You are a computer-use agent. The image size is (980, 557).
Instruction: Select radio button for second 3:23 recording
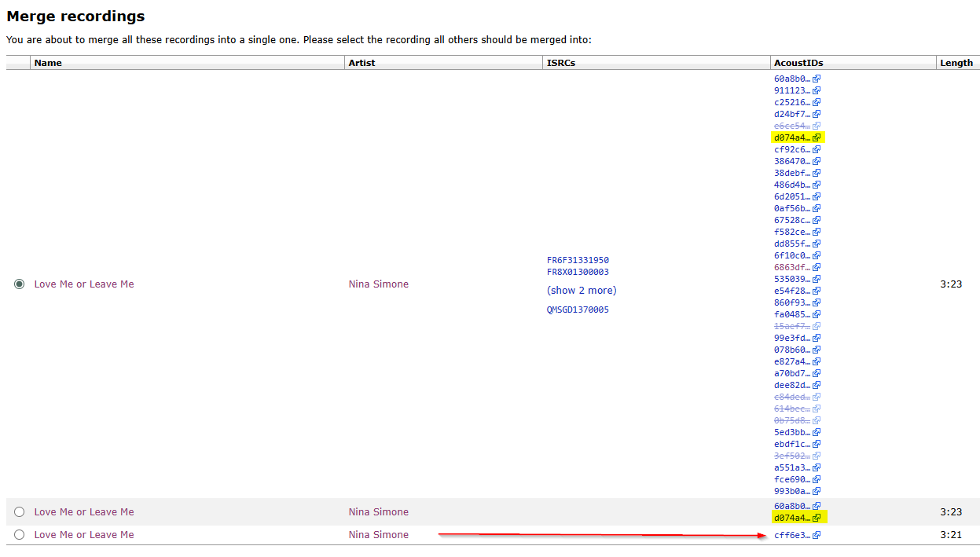(x=19, y=511)
